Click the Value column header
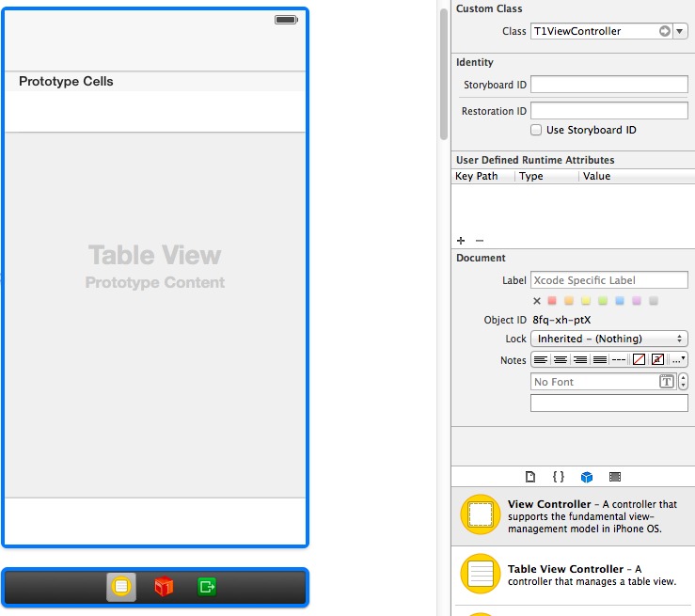The width and height of the screenshot is (695, 616). (637, 176)
